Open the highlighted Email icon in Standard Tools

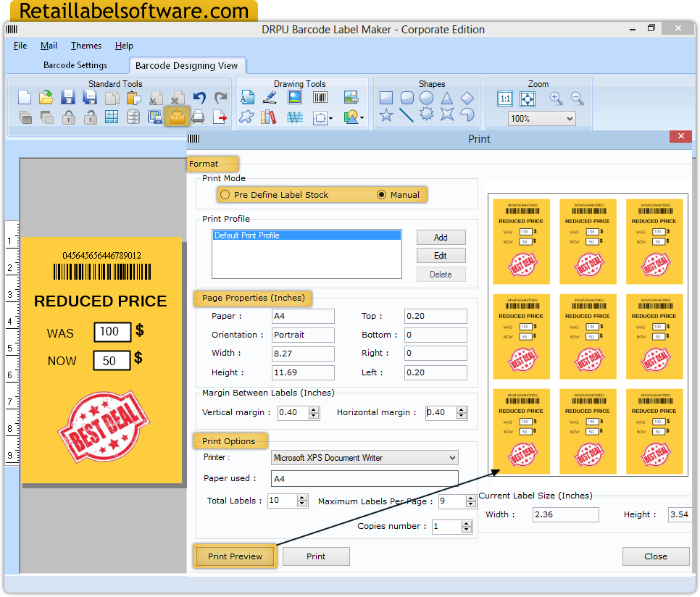178,117
